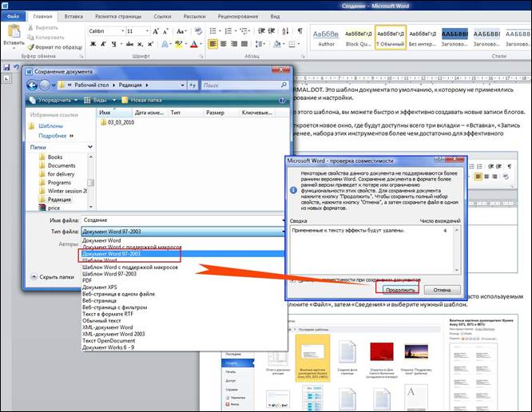Click the Отмена button in compatibility dialog
The width and height of the screenshot is (532, 412).
coord(442,290)
